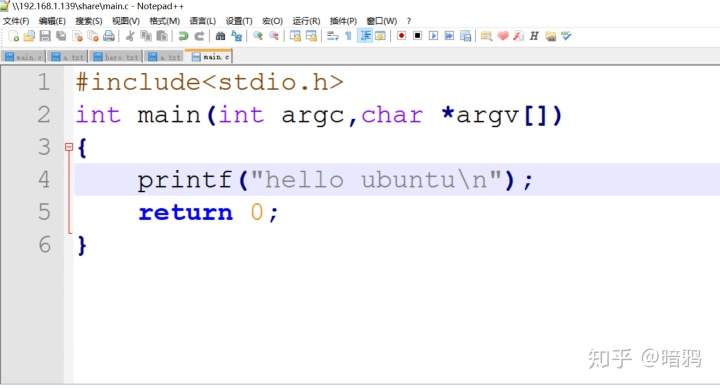The image size is (720, 388).
Task: Click the return keyword on line 5
Action: 186,213
